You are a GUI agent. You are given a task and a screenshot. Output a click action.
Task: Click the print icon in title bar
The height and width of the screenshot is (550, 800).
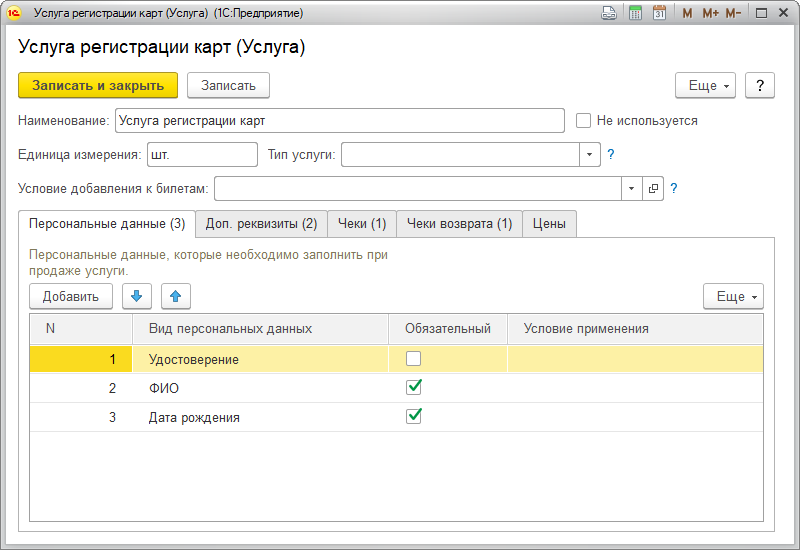(608, 13)
